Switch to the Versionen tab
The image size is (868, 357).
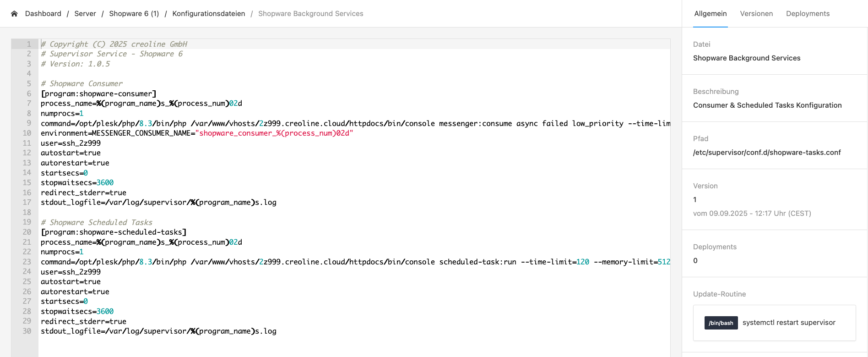[756, 14]
